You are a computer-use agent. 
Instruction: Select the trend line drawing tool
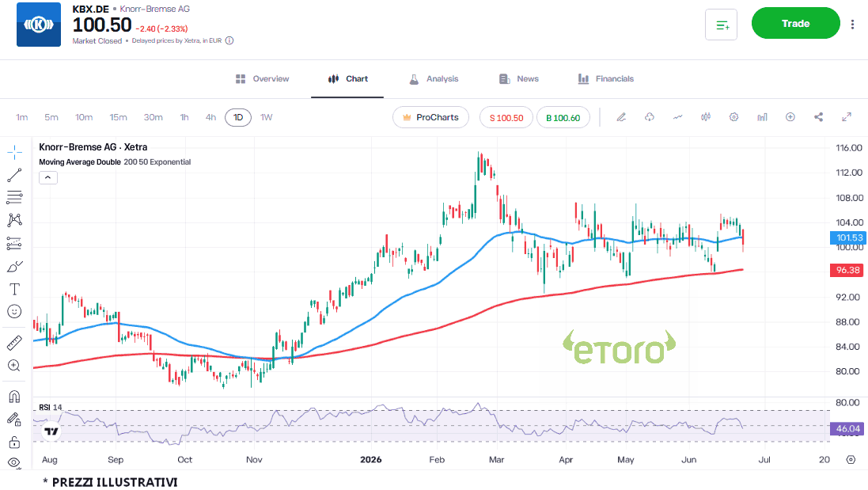pos(14,175)
